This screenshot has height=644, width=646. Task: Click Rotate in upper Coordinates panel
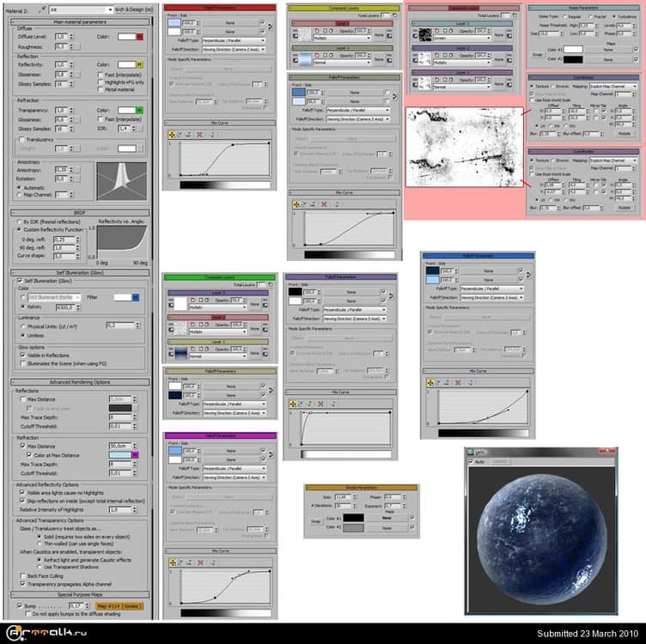[625, 133]
